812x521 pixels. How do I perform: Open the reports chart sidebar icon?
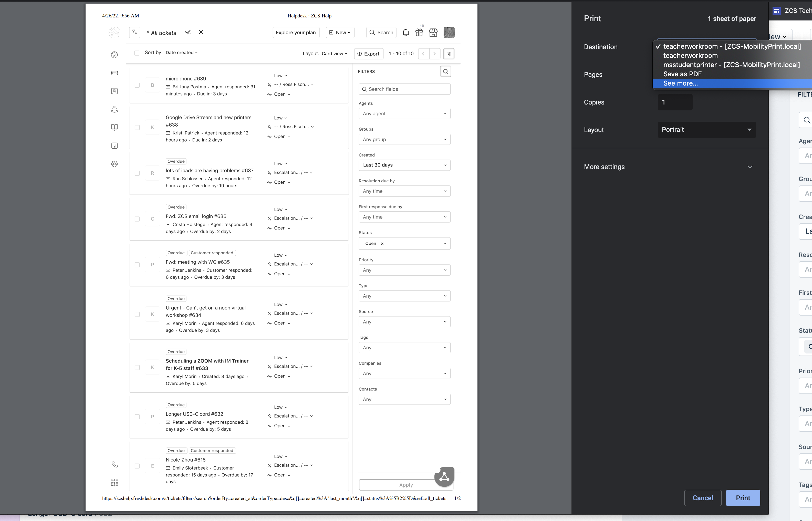point(114,146)
